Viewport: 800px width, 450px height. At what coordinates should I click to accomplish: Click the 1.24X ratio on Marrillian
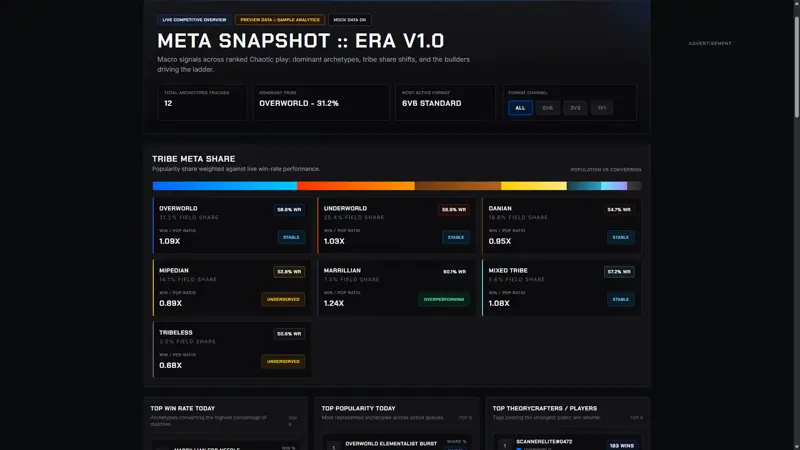coord(334,304)
